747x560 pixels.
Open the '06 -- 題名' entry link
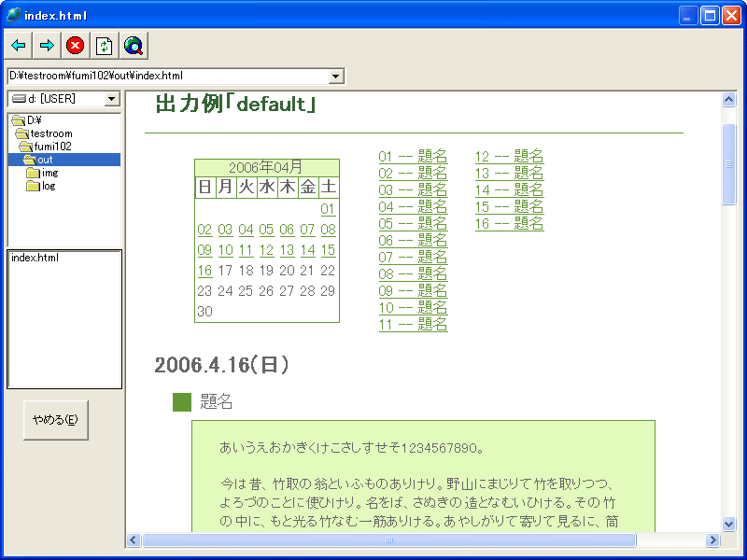click(413, 240)
